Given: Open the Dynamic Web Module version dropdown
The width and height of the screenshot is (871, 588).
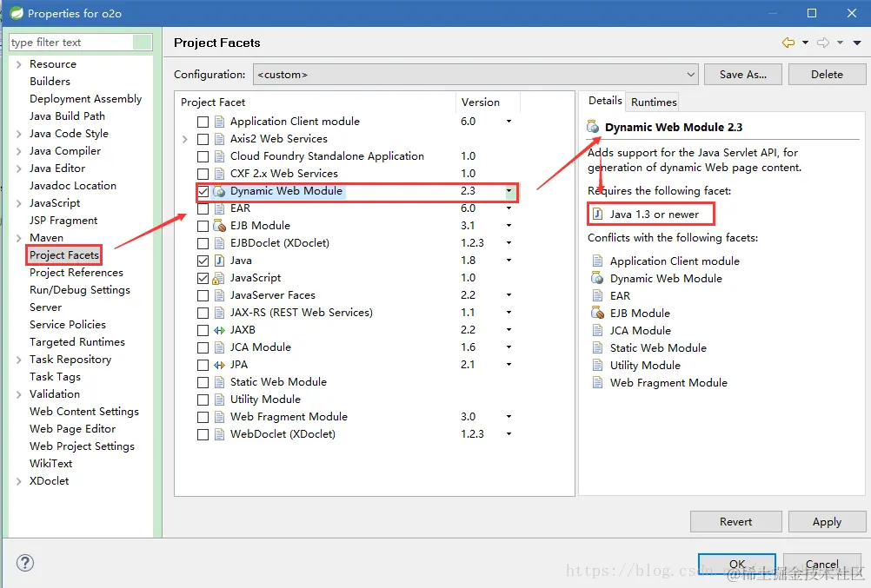Looking at the screenshot, I should (509, 191).
